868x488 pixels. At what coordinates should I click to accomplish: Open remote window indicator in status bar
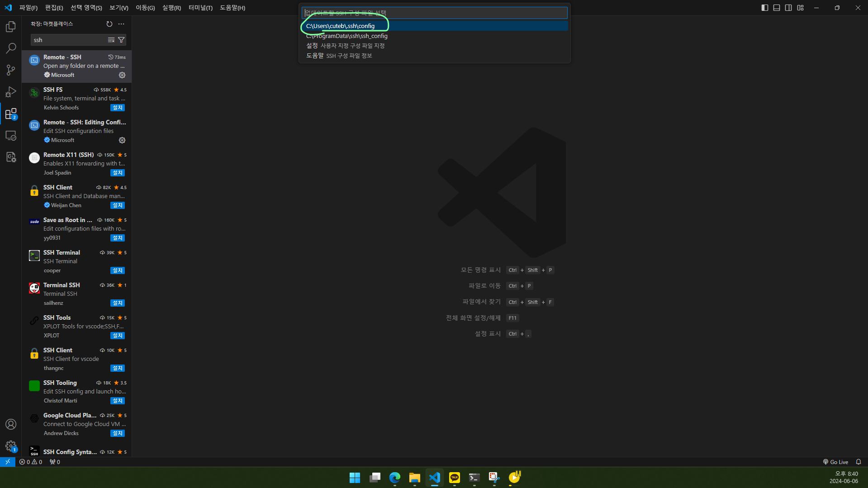[x=8, y=462]
